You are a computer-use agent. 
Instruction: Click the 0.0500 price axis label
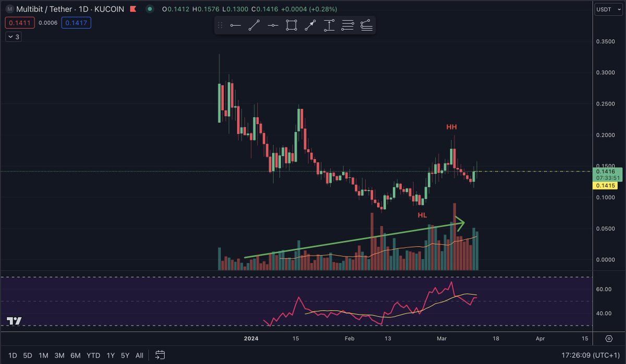click(x=606, y=228)
